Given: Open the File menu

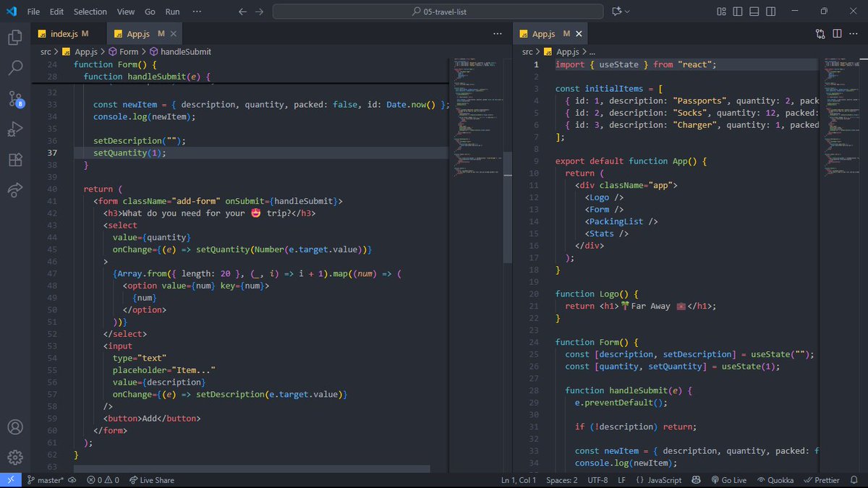Looking at the screenshot, I should coord(33,12).
